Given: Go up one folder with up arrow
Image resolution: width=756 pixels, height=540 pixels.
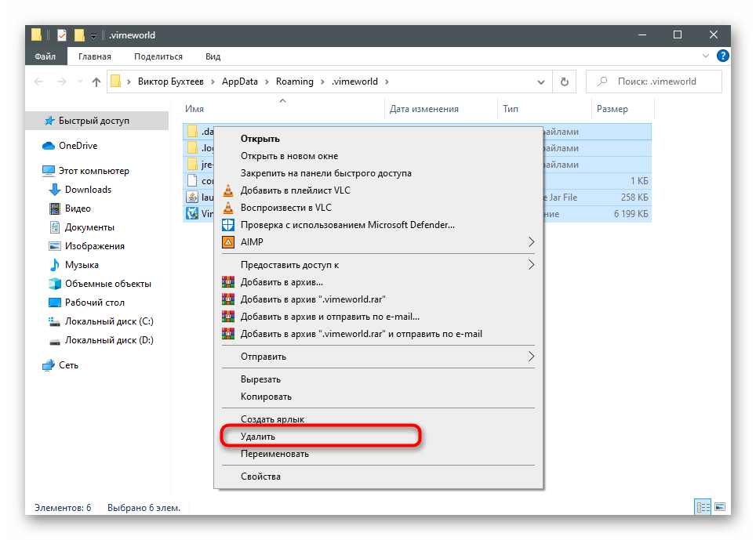Looking at the screenshot, I should coord(96,82).
